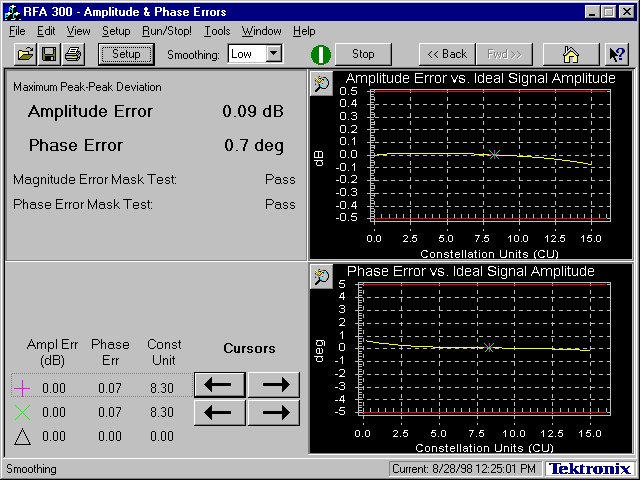Open the Run/Stop! menu

pyautogui.click(x=167, y=31)
